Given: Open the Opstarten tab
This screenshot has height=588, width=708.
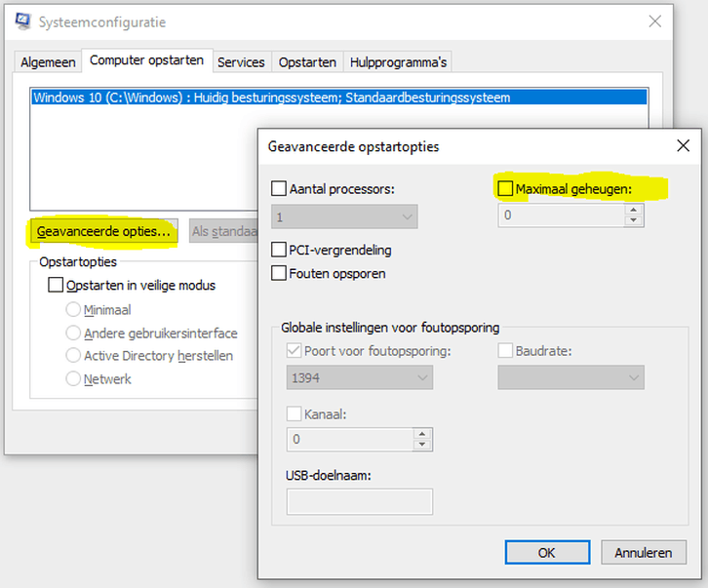Looking at the screenshot, I should point(307,61).
